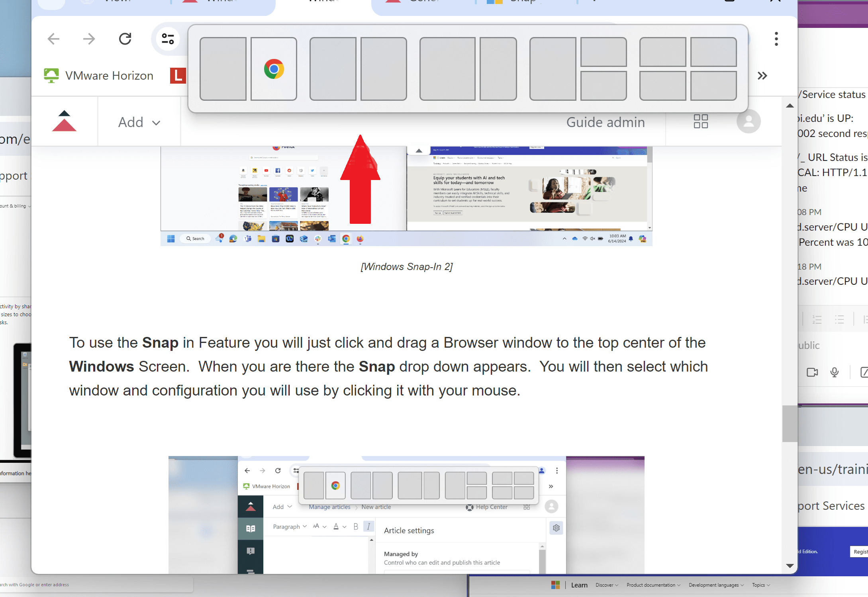The image size is (868, 597).
Task: Open Chrome three-dot menu
Action: (776, 39)
